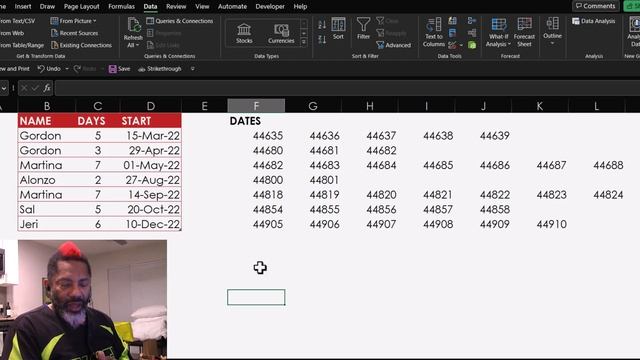640x360 pixels.
Task: Click the Refresh All icon
Action: coord(133,25)
